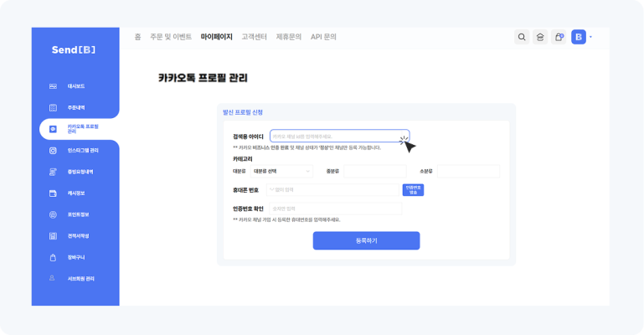This screenshot has width=644, height=335.
Task: Click the stacked layers icon in header
Action: coord(540,37)
